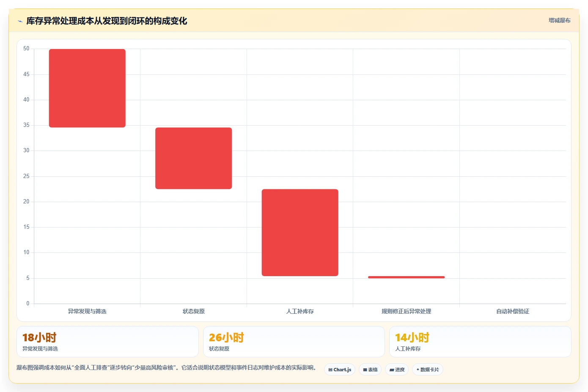This screenshot has height=392, width=588.
Task: Click the 表格 tag chip
Action: pos(370,370)
